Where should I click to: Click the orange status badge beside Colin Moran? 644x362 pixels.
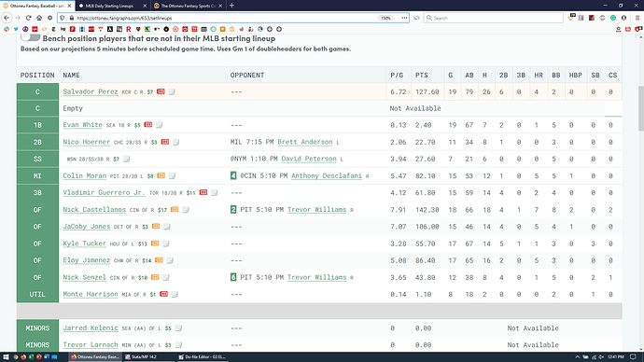(161, 175)
